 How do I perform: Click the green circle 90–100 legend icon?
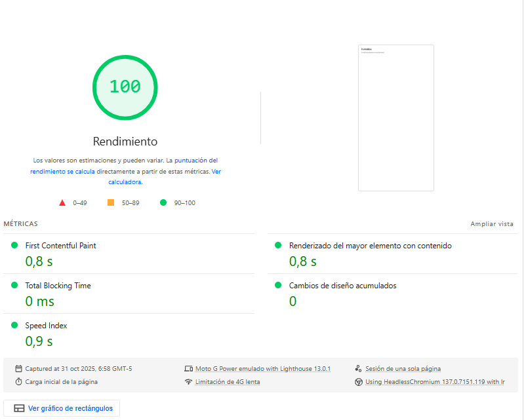tap(163, 203)
